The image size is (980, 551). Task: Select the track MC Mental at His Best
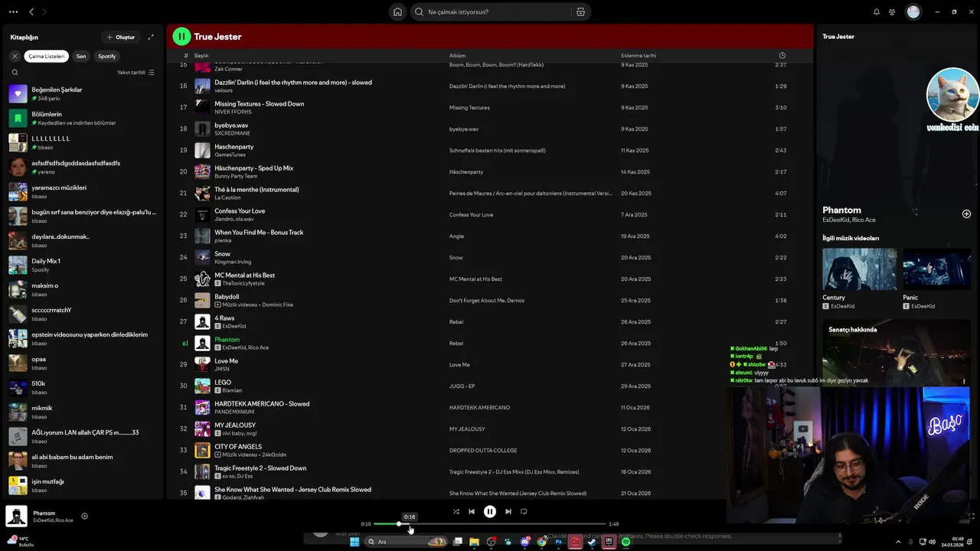[490, 279]
